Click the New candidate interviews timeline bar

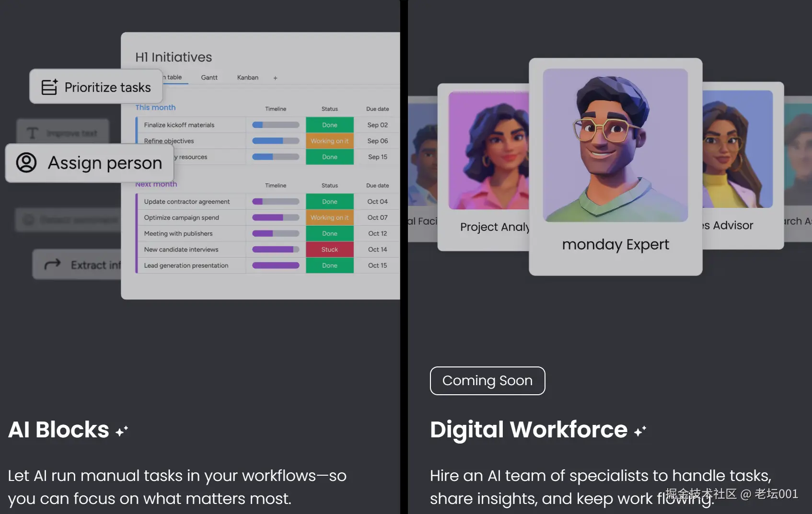(x=276, y=250)
